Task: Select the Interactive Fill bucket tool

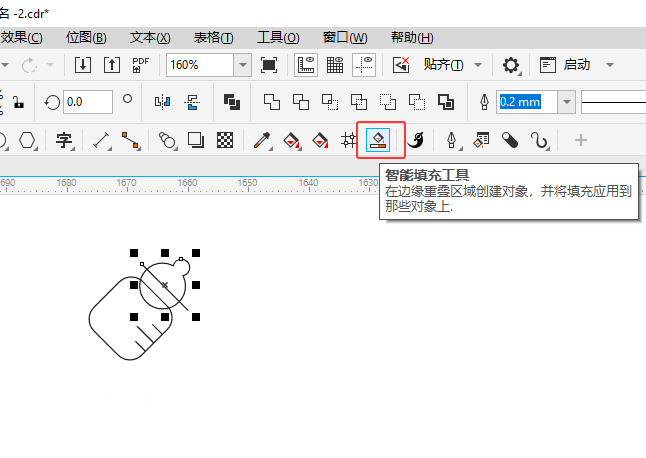Action: pos(291,140)
